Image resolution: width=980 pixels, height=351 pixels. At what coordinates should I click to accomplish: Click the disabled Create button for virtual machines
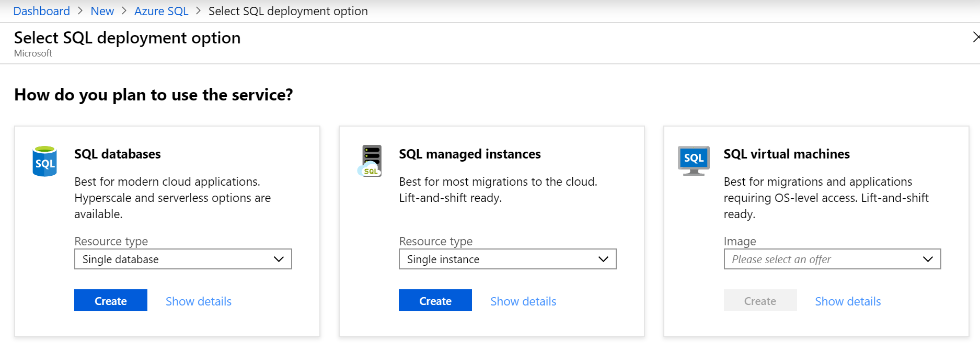(x=760, y=301)
